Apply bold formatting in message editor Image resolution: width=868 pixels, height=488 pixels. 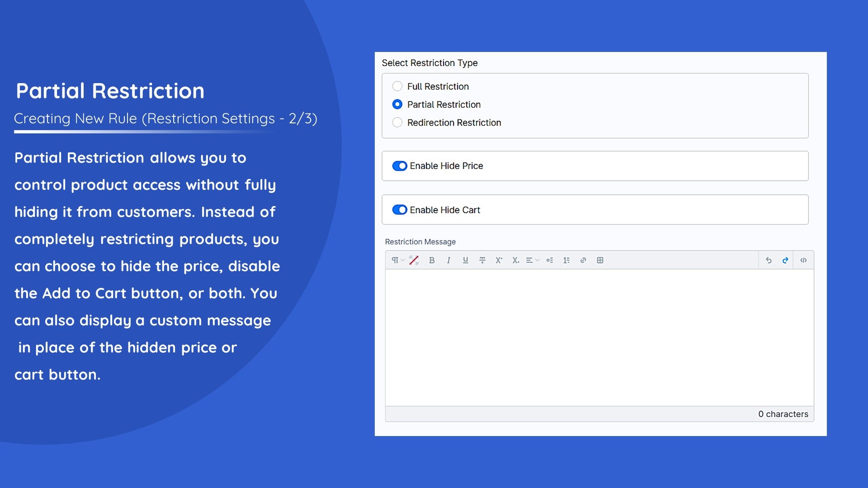click(432, 260)
